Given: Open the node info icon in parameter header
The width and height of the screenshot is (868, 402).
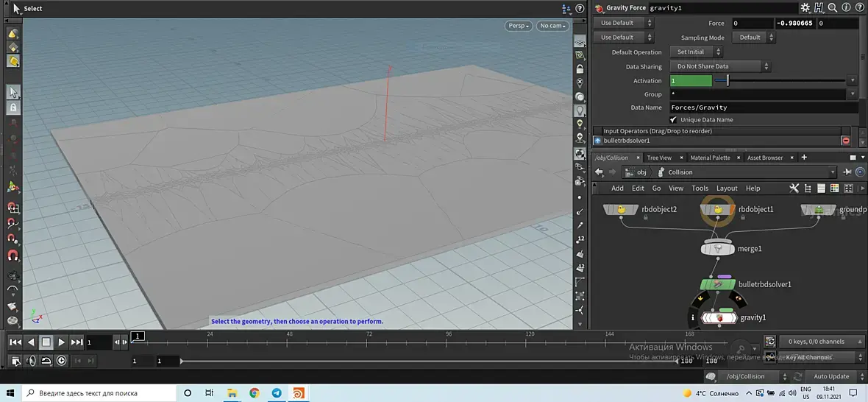Looking at the screenshot, I should 846,8.
